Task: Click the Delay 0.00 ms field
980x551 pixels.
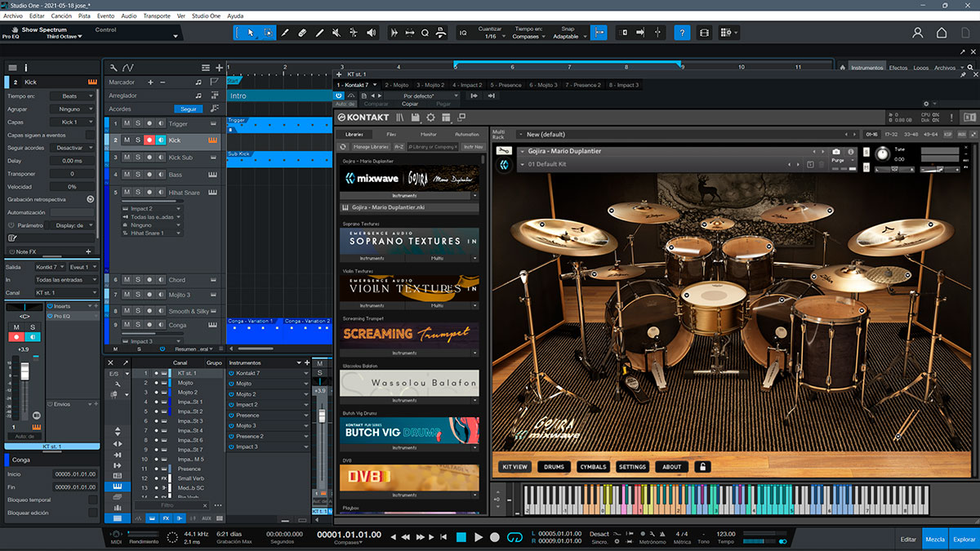Action: [73, 161]
